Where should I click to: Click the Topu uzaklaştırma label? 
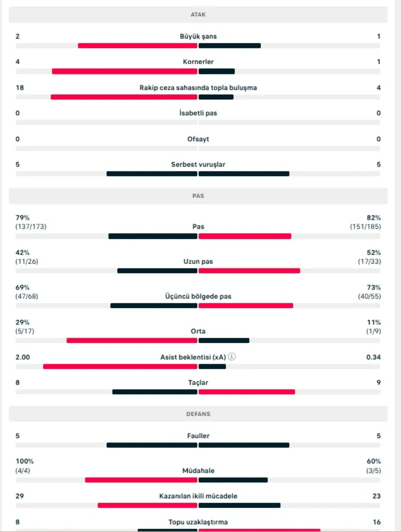pyautogui.click(x=198, y=522)
